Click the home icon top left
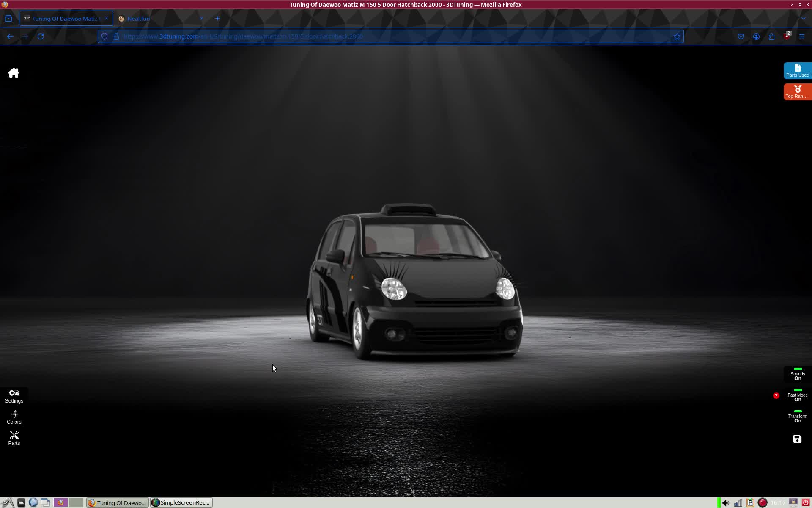The height and width of the screenshot is (508, 812). click(x=14, y=72)
